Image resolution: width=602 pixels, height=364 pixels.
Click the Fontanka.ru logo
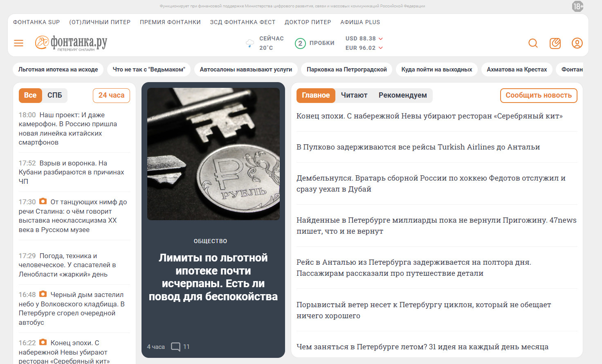point(71,43)
